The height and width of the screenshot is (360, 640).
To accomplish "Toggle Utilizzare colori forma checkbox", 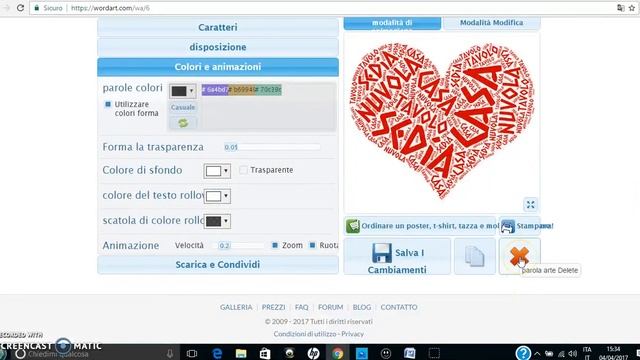I will [x=108, y=104].
